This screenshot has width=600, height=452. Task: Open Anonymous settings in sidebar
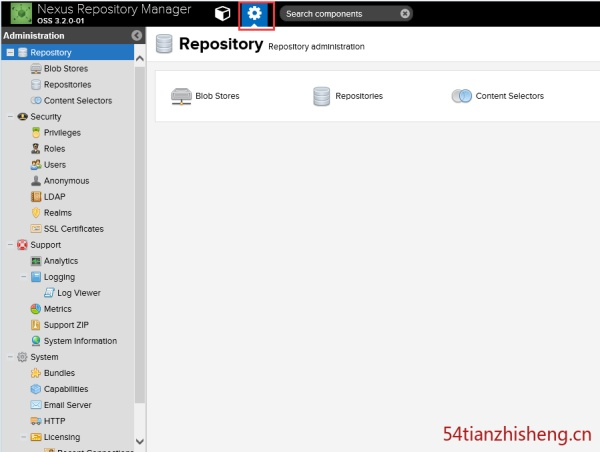click(x=67, y=181)
